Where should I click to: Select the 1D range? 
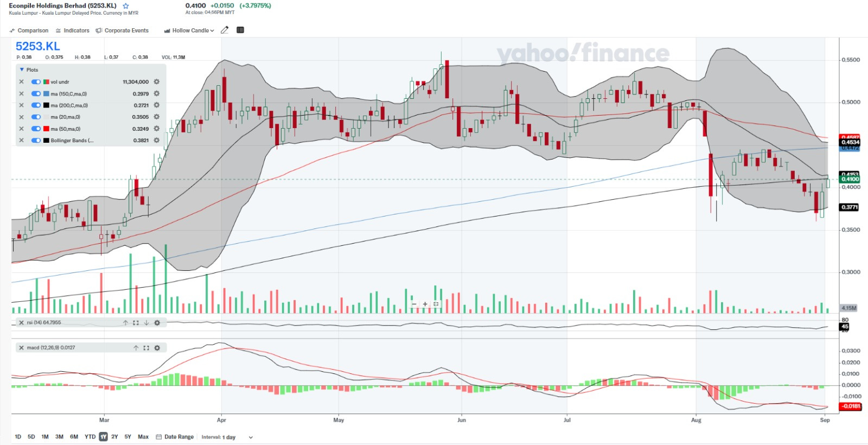point(18,437)
